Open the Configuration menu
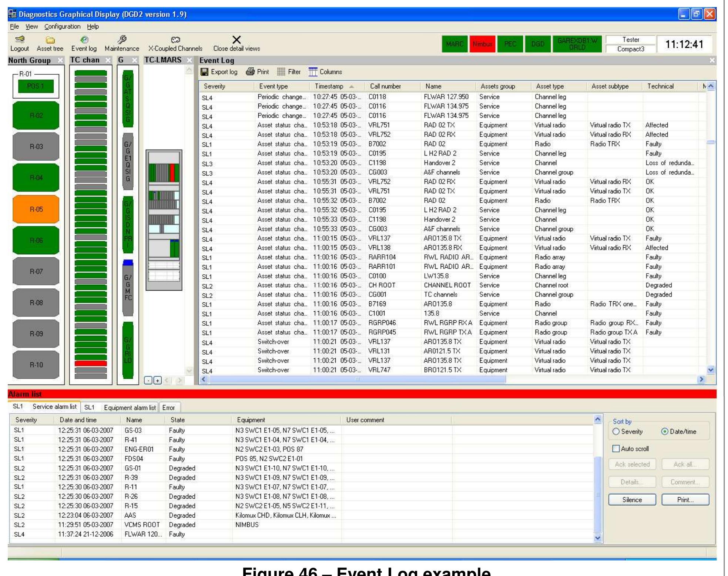728x576 pixels. pos(62,26)
